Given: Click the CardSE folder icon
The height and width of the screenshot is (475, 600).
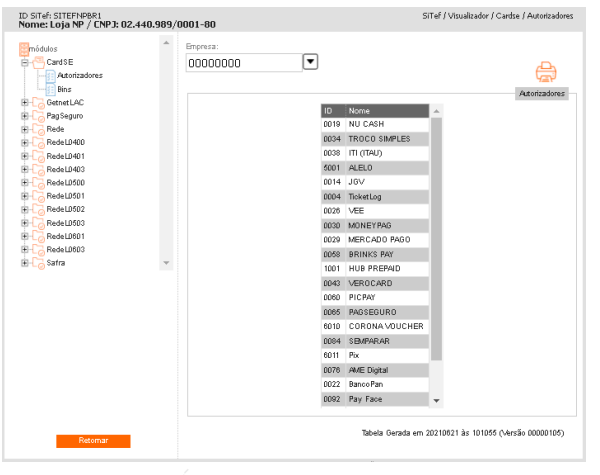Looking at the screenshot, I should (37, 62).
